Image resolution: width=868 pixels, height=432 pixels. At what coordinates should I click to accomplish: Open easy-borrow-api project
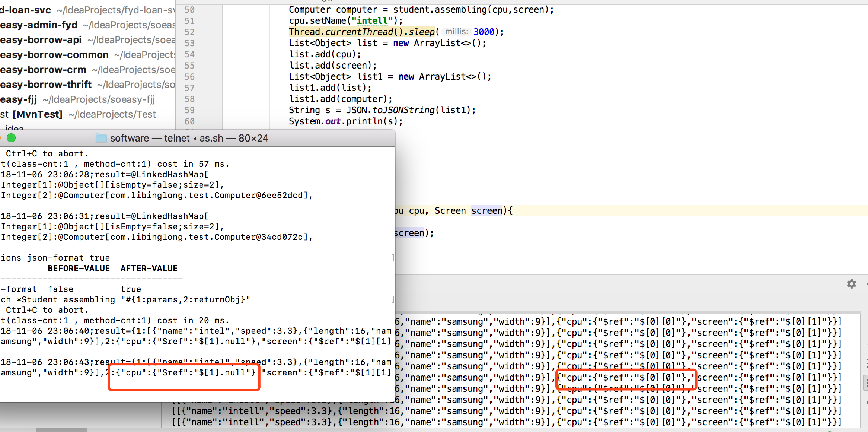pyautogui.click(x=41, y=40)
